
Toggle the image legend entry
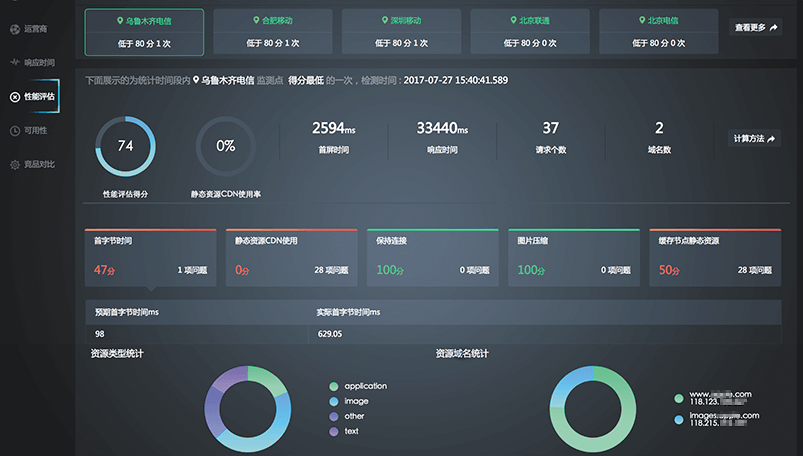tap(334, 401)
